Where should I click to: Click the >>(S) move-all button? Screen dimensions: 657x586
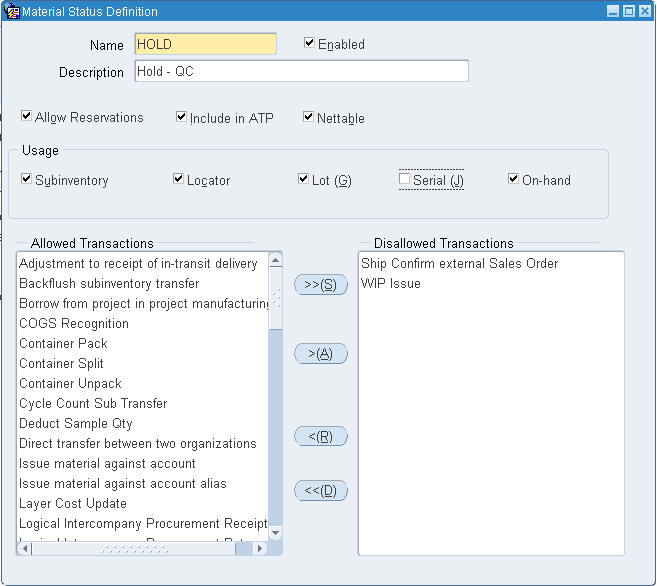pos(321,285)
